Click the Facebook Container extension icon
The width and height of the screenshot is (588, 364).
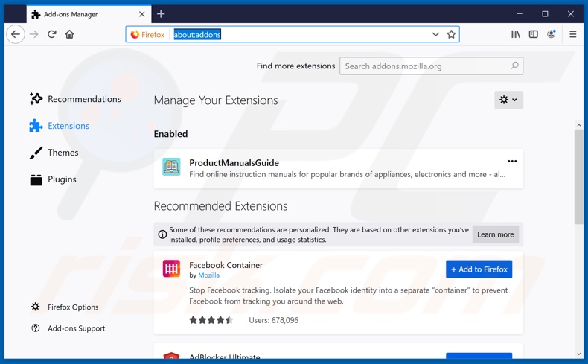pos(171,269)
